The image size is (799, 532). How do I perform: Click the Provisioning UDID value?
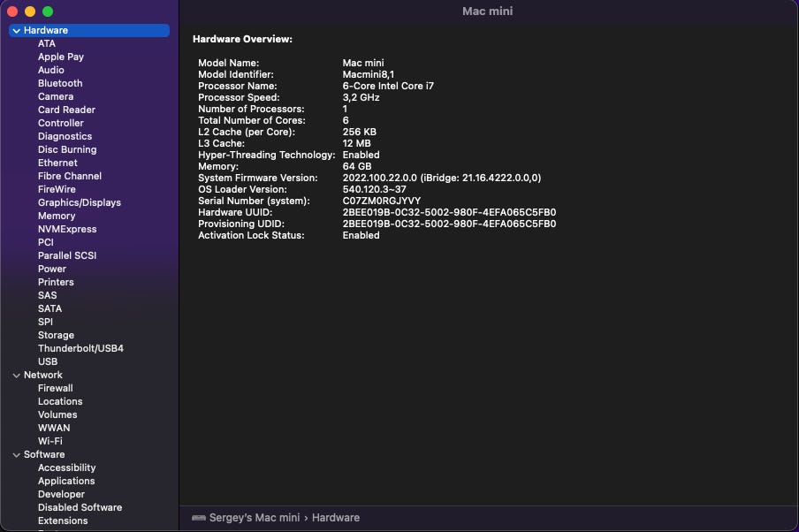coord(449,224)
